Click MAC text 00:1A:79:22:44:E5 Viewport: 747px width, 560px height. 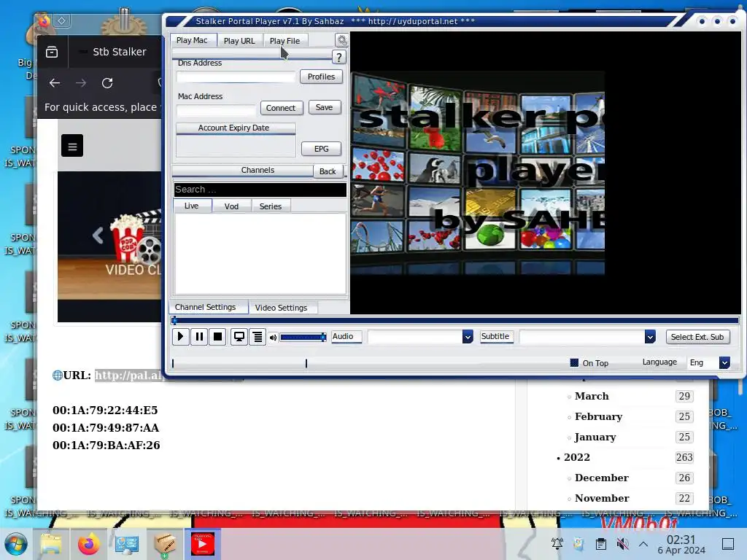tap(105, 410)
